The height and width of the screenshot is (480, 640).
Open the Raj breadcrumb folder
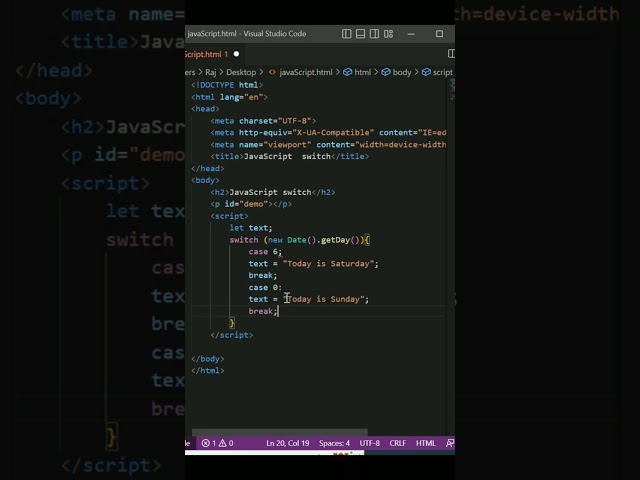(x=211, y=72)
